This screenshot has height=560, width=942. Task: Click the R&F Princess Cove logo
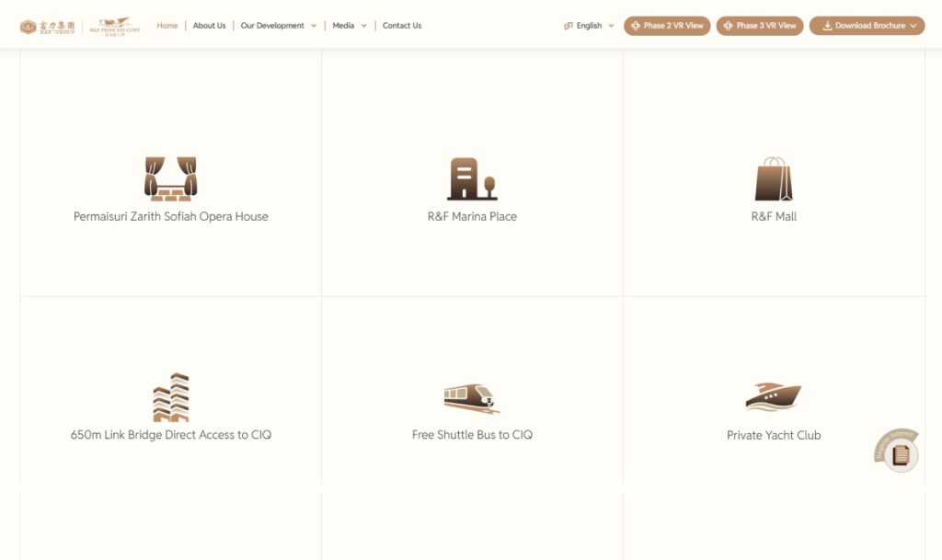coord(115,27)
